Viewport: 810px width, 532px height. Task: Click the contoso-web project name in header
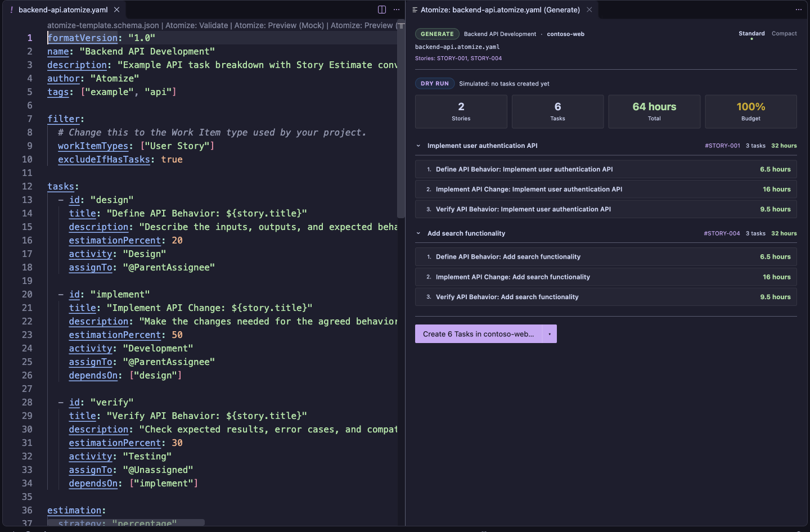point(565,34)
